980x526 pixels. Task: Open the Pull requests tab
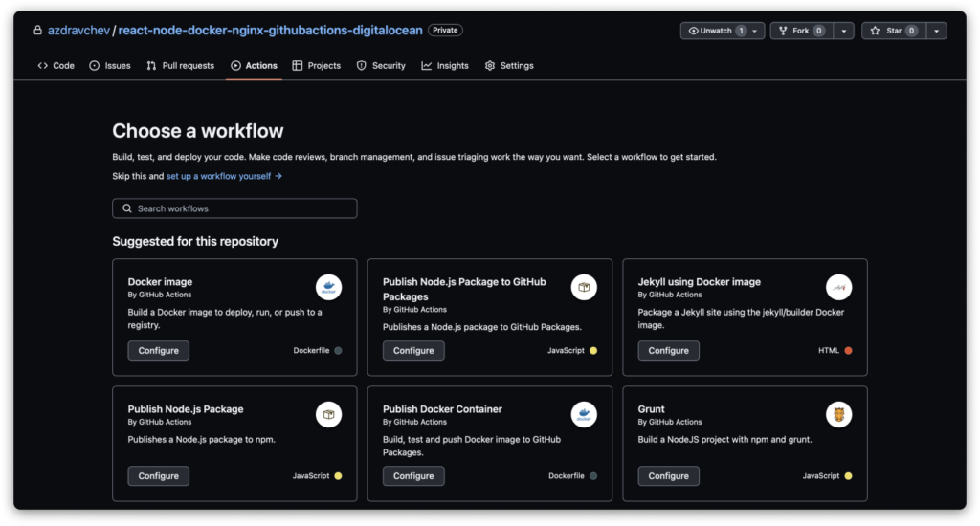(x=181, y=66)
